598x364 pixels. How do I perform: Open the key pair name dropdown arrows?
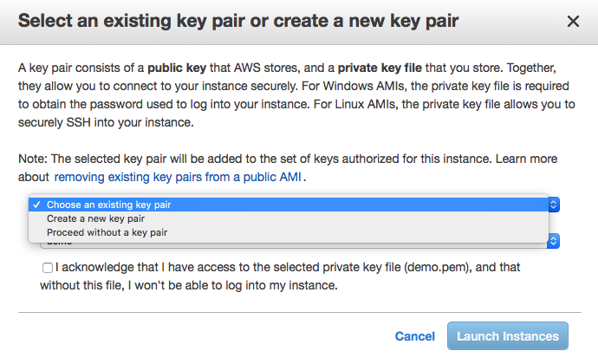555,242
